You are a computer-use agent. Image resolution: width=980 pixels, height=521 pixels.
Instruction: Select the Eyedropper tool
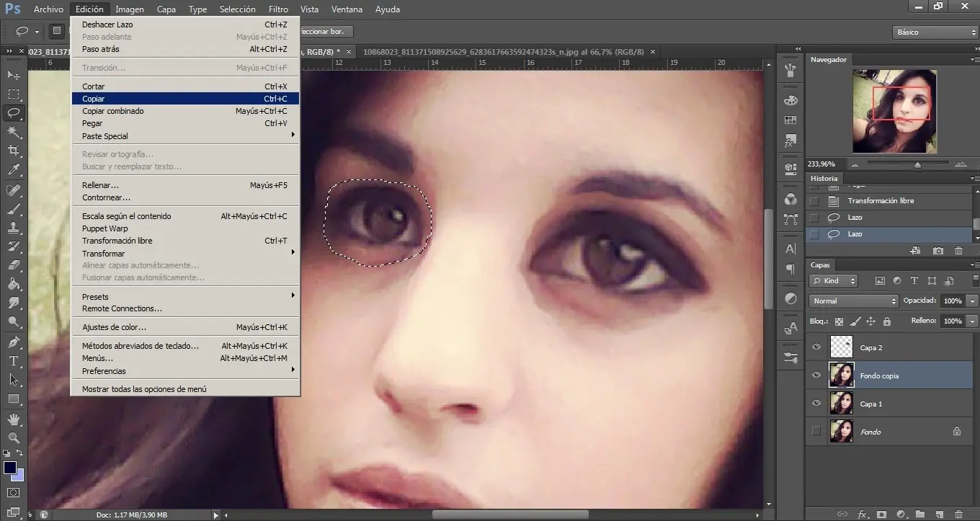point(14,170)
